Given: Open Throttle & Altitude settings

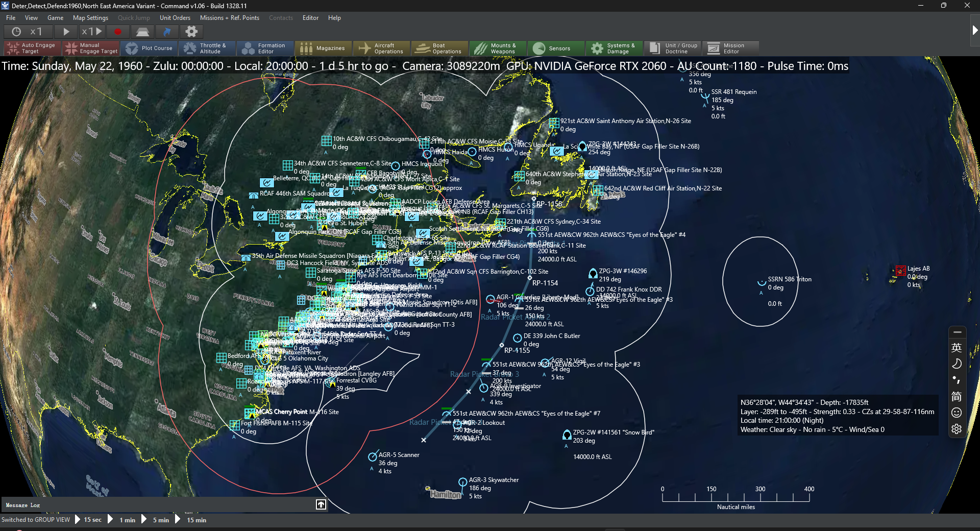Looking at the screenshot, I should point(207,48).
